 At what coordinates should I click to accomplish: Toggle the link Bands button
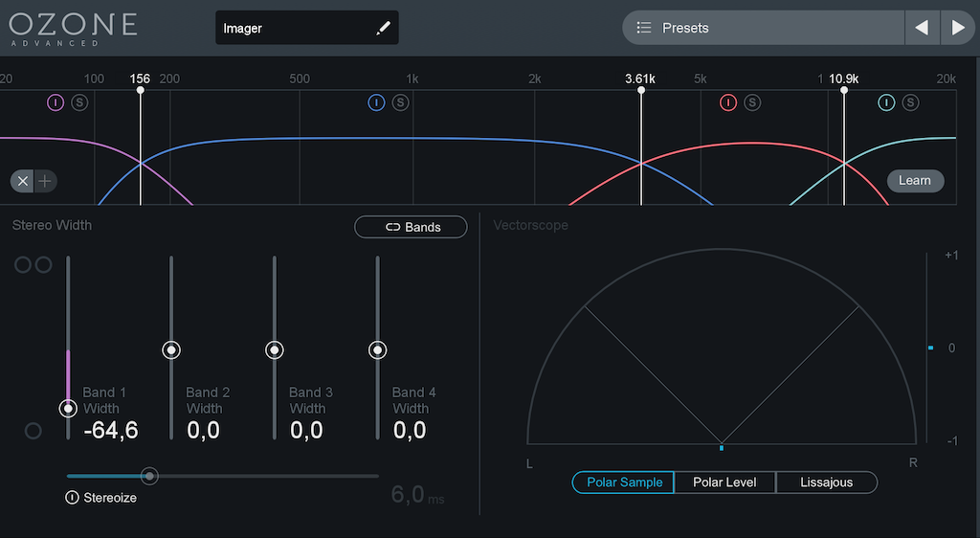412,227
